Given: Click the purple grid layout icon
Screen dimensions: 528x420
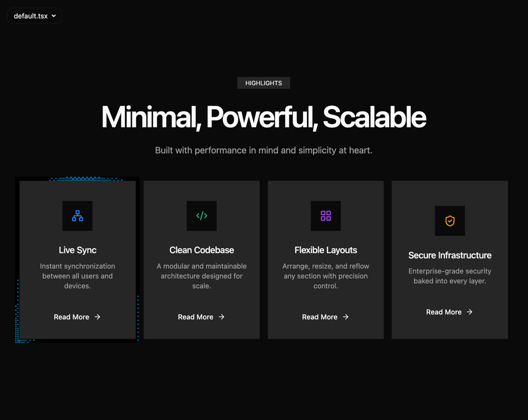Looking at the screenshot, I should pyautogui.click(x=326, y=216).
